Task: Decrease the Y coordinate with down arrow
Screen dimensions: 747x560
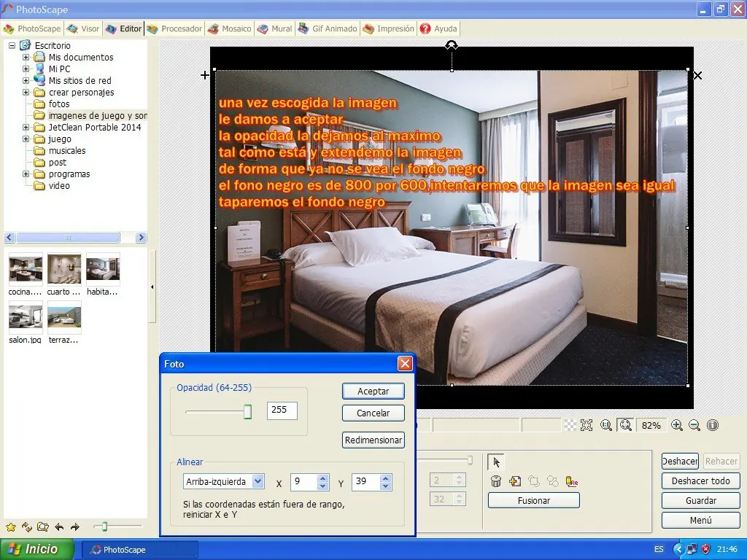Action: point(385,486)
